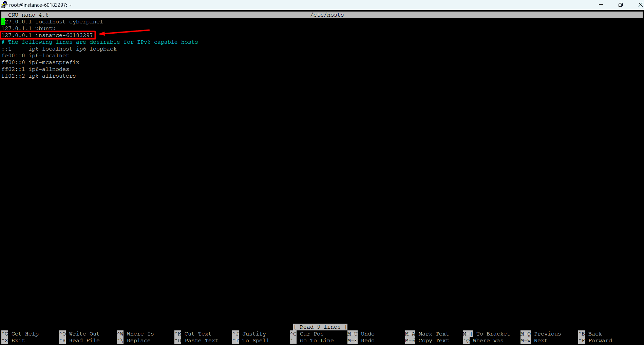Click the /etc/hosts filename in nano header
This screenshot has height=345, width=644.
[x=327, y=15]
